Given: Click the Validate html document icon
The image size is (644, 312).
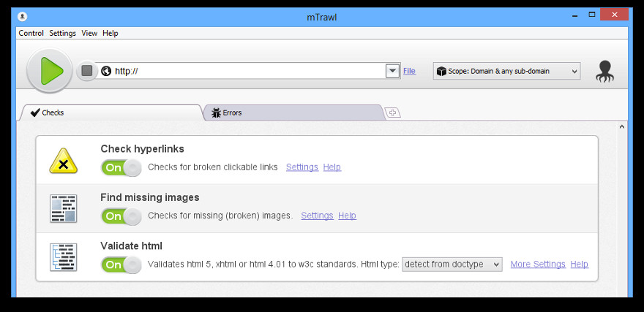Looking at the screenshot, I should click(63, 257).
